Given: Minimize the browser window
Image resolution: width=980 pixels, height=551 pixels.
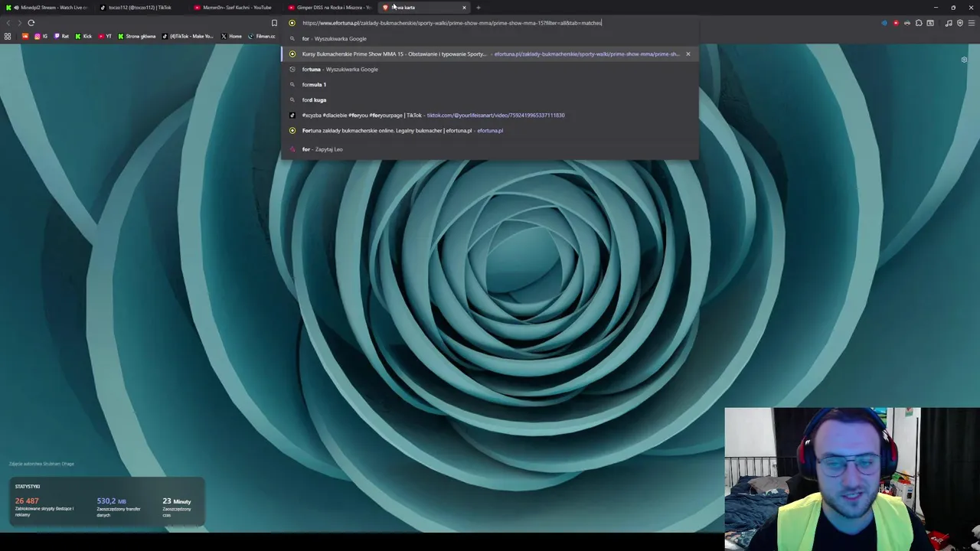Looking at the screenshot, I should 936,8.
